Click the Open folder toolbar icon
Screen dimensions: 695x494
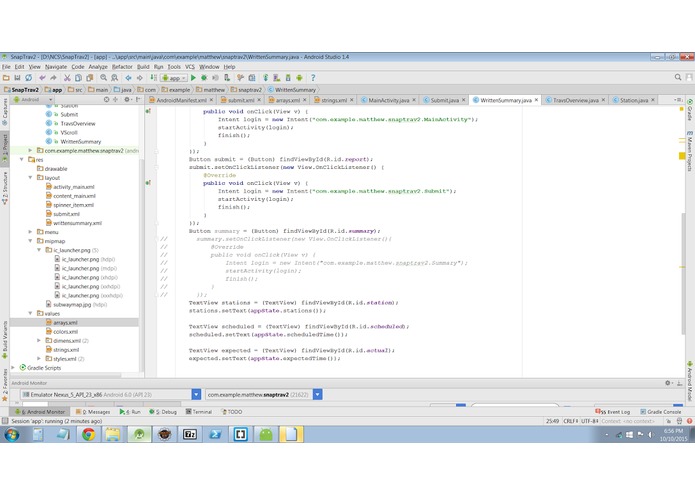(x=6, y=78)
